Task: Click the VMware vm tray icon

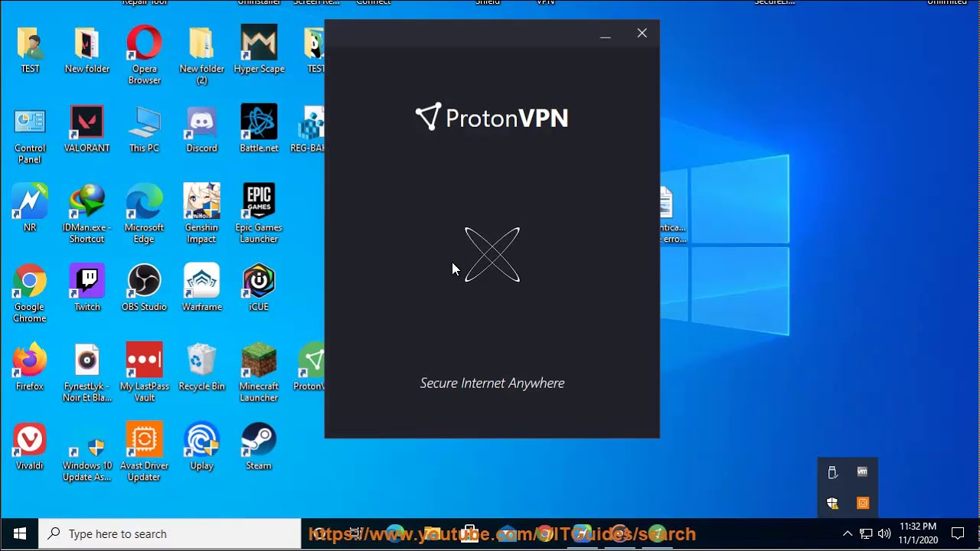Action: (863, 472)
